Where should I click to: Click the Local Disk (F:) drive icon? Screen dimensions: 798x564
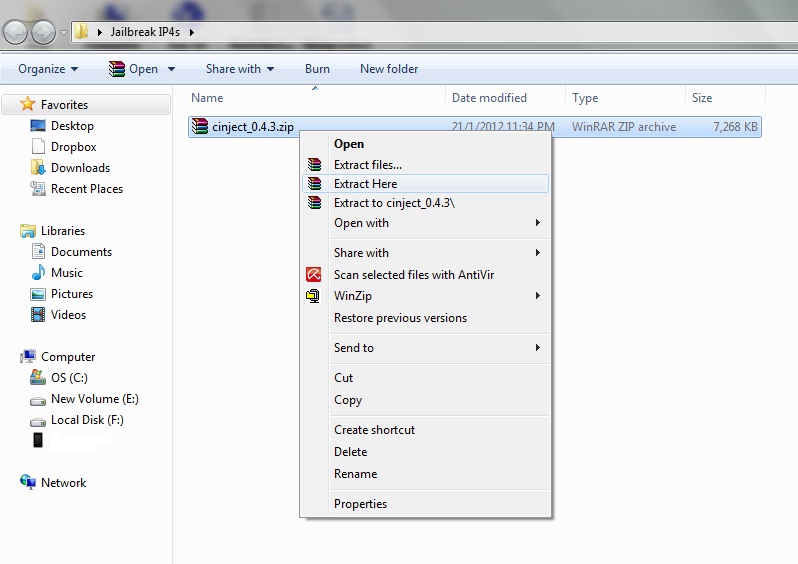(38, 422)
